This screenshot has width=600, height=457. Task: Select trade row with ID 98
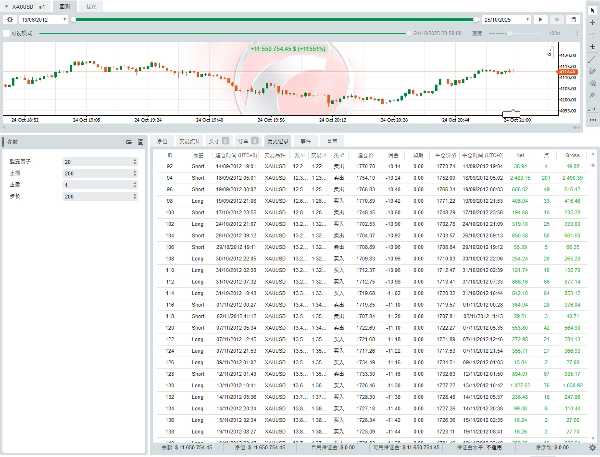pyautogui.click(x=169, y=201)
